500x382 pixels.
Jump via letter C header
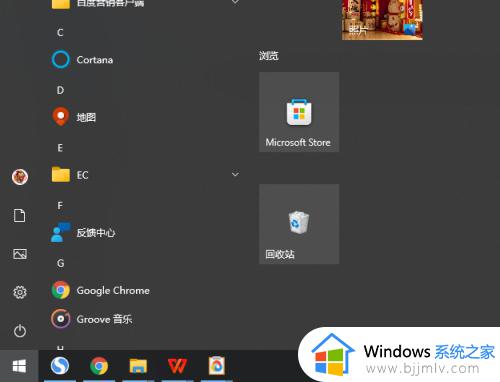click(x=60, y=32)
